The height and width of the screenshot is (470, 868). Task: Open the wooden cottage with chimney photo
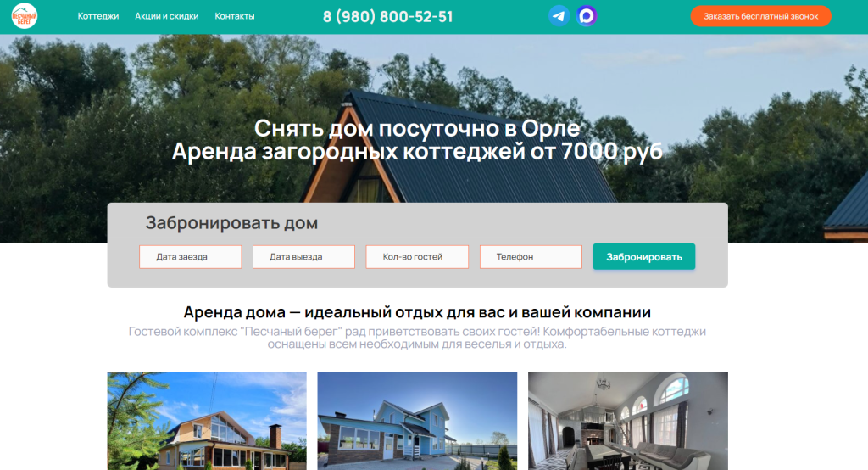207,421
